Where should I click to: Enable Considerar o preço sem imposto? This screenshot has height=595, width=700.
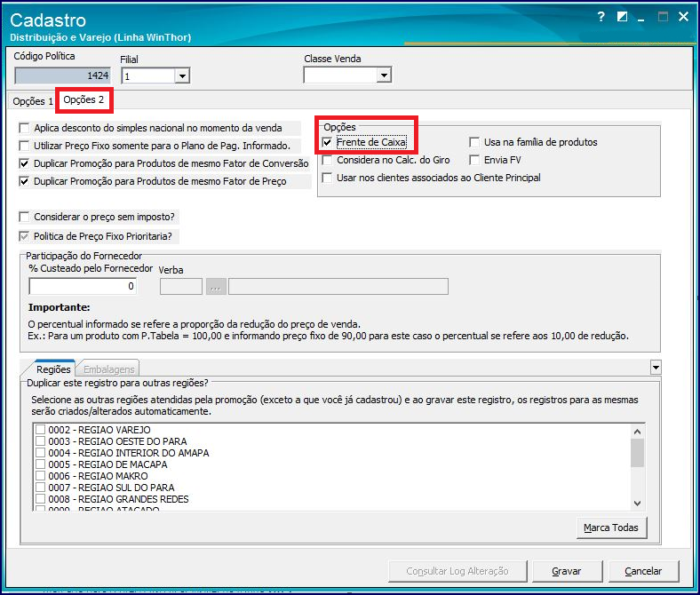(24, 217)
